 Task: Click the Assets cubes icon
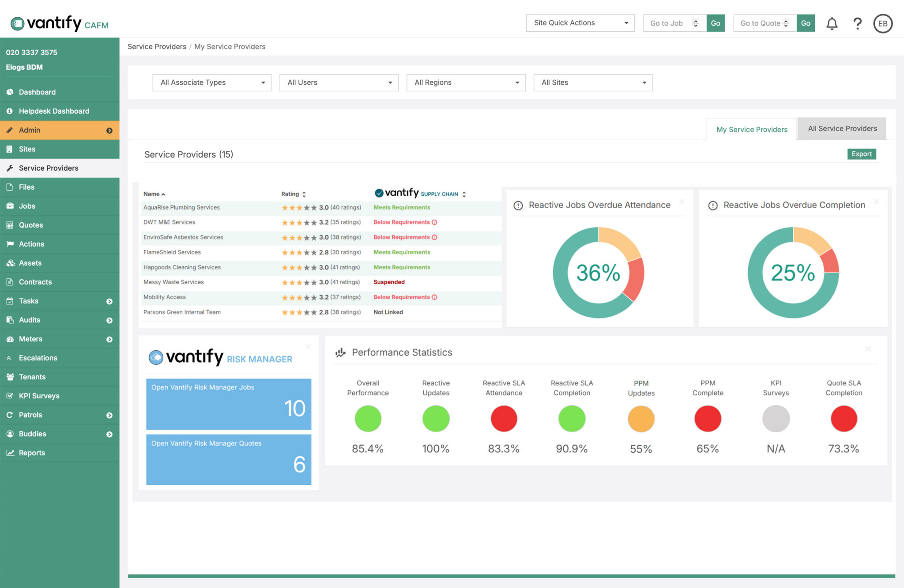(11, 263)
